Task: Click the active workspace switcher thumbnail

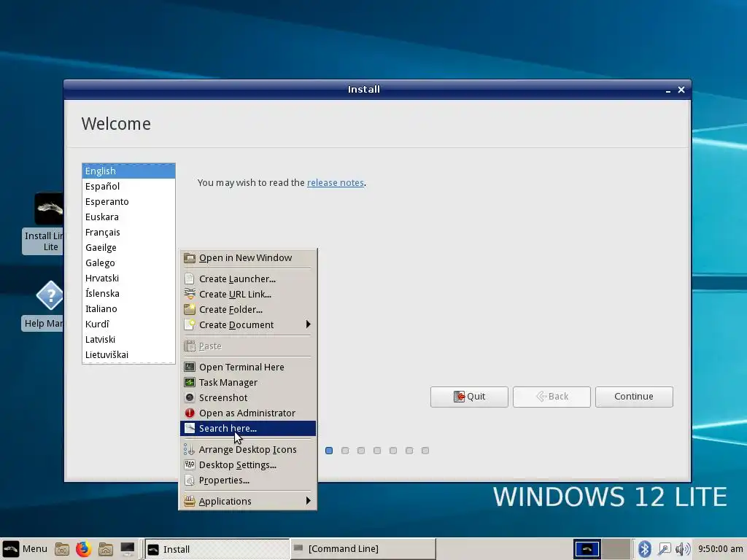Action: [587, 549]
